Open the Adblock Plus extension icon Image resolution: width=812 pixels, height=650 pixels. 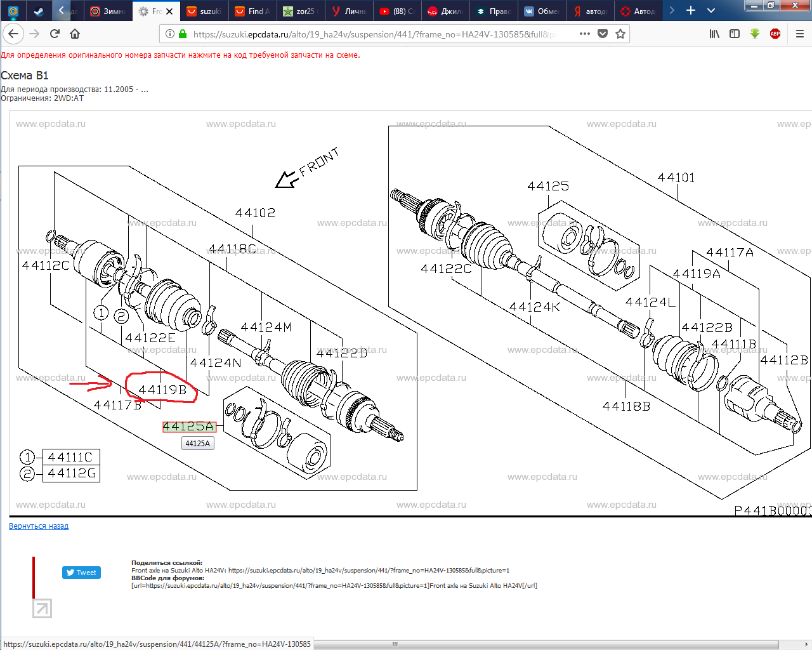pyautogui.click(x=775, y=34)
